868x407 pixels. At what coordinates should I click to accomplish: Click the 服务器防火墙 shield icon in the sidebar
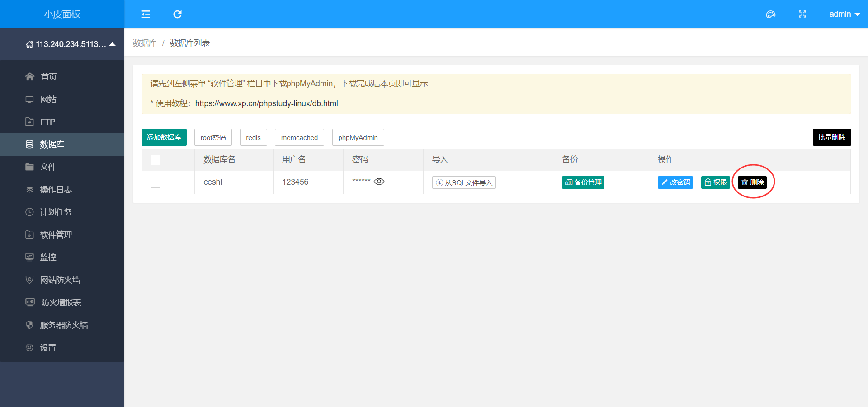tap(30, 325)
